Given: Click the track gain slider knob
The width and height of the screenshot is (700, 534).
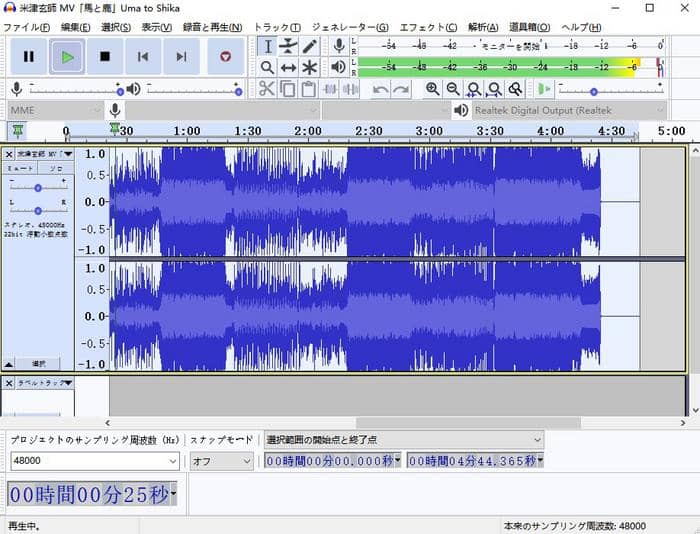Looking at the screenshot, I should pos(38,187).
